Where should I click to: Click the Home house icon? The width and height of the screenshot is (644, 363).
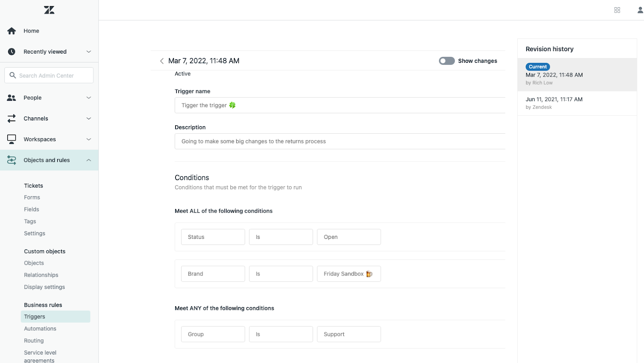[x=12, y=31]
